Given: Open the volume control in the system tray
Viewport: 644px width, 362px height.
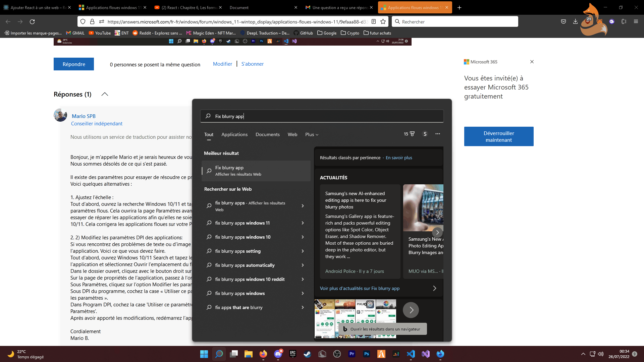Looking at the screenshot, I should tap(600, 354).
